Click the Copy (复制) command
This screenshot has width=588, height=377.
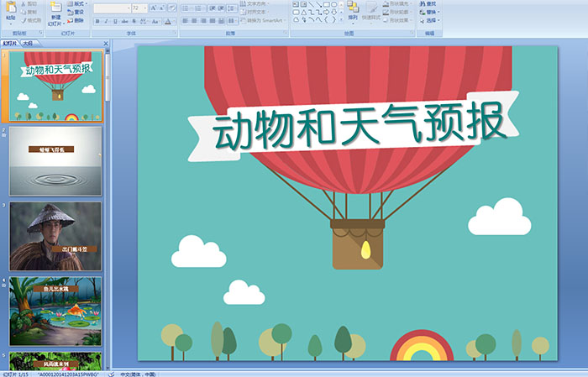(x=29, y=12)
